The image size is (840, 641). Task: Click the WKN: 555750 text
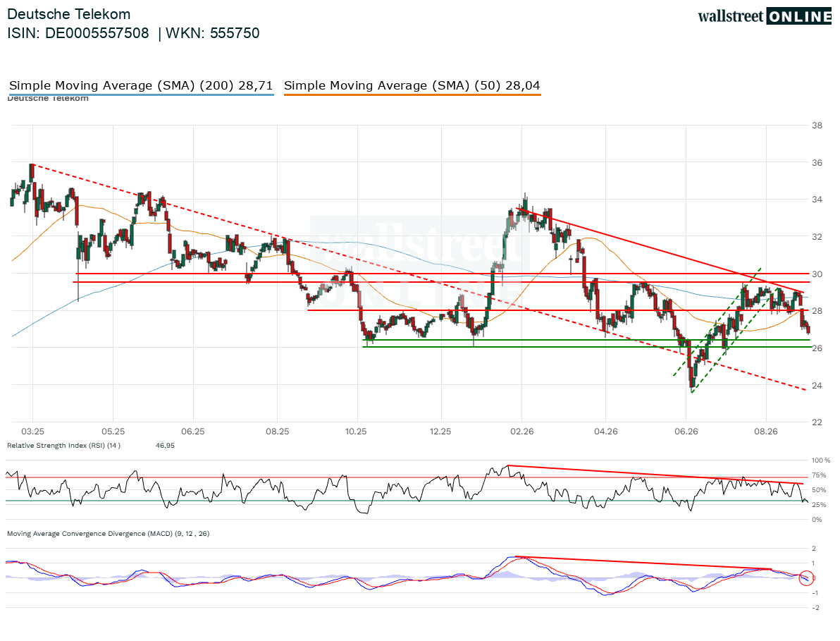point(213,33)
